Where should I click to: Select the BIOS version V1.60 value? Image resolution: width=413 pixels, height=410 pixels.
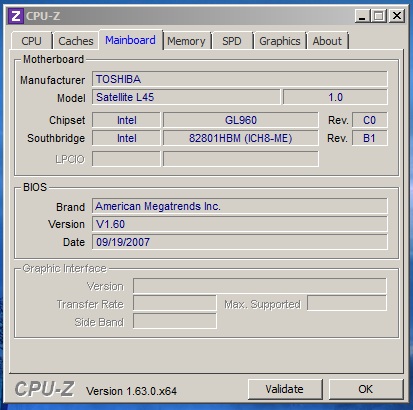click(240, 224)
